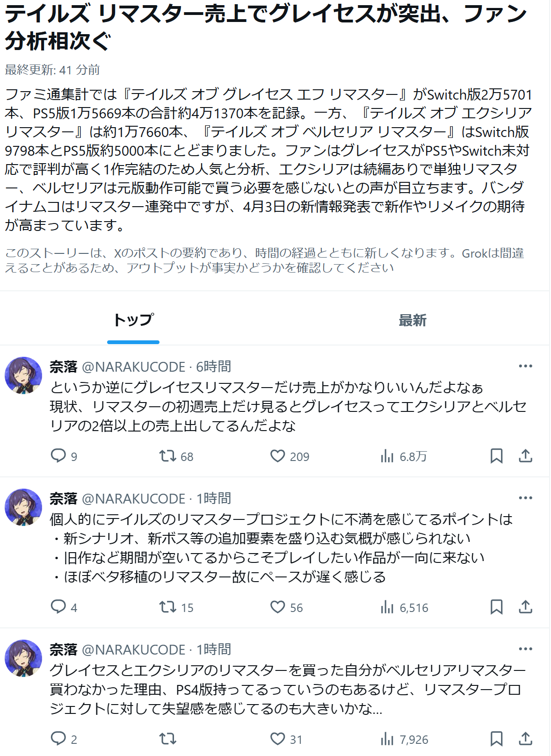551x756 pixels.
Task: Bookmark the post with 209 likes
Action: (496, 456)
